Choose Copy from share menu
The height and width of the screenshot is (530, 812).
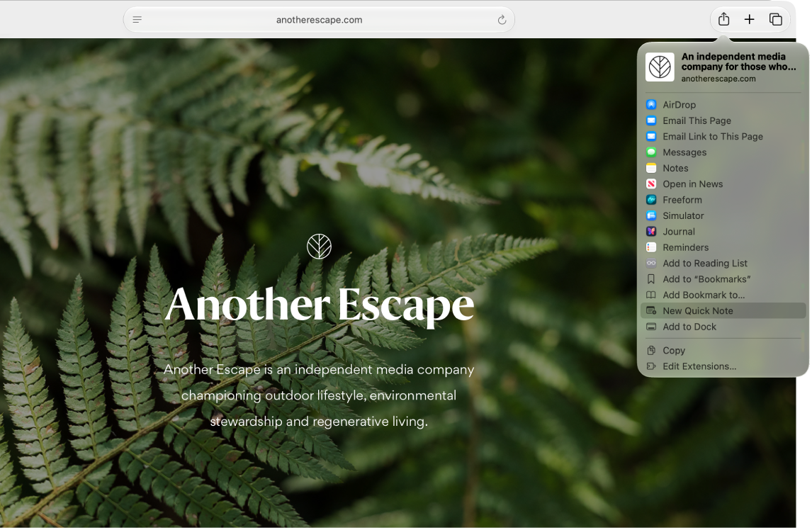click(x=725, y=351)
